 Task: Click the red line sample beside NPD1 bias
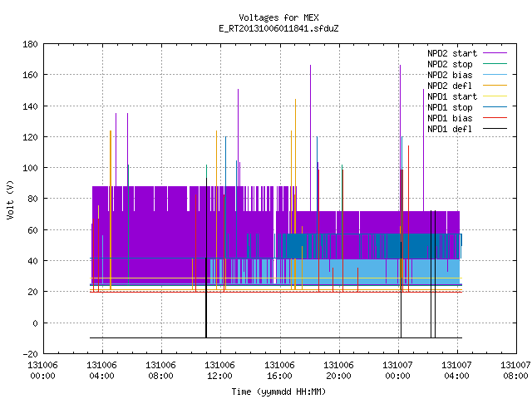click(x=495, y=118)
